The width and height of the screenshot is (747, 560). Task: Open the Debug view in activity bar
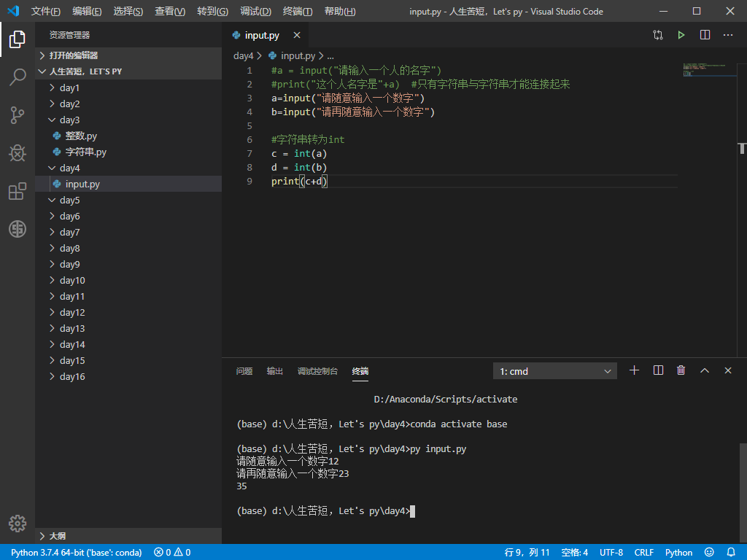click(x=18, y=153)
